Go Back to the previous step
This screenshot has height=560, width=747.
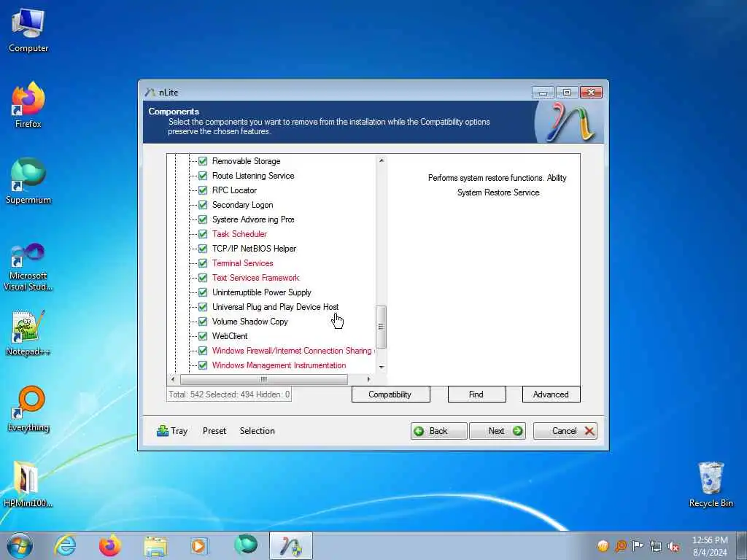pyautogui.click(x=438, y=431)
